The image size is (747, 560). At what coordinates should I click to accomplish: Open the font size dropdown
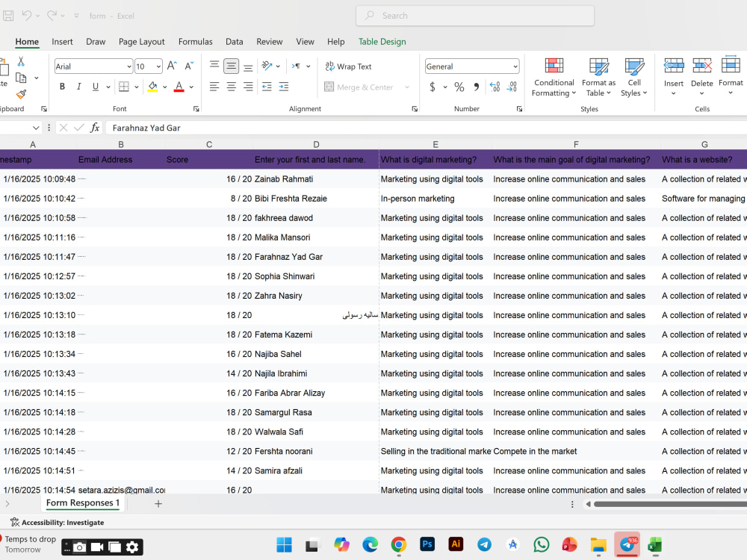(x=158, y=66)
